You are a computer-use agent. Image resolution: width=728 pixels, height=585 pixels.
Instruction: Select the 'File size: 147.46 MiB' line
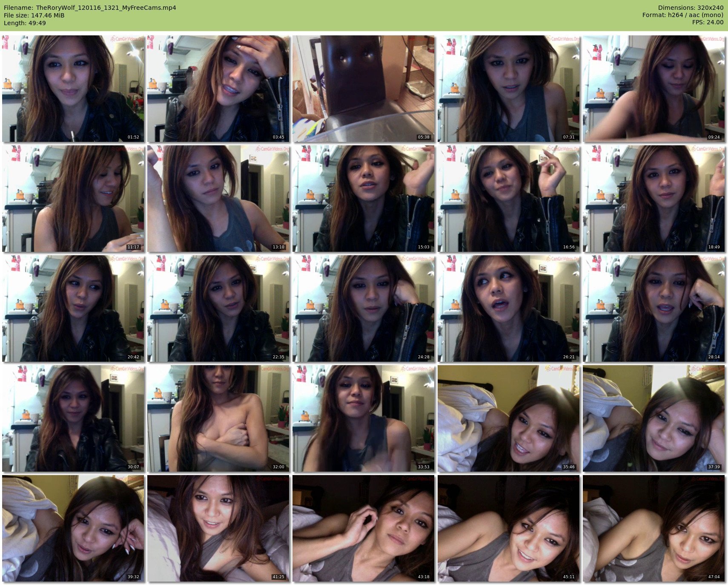pyautogui.click(x=34, y=15)
